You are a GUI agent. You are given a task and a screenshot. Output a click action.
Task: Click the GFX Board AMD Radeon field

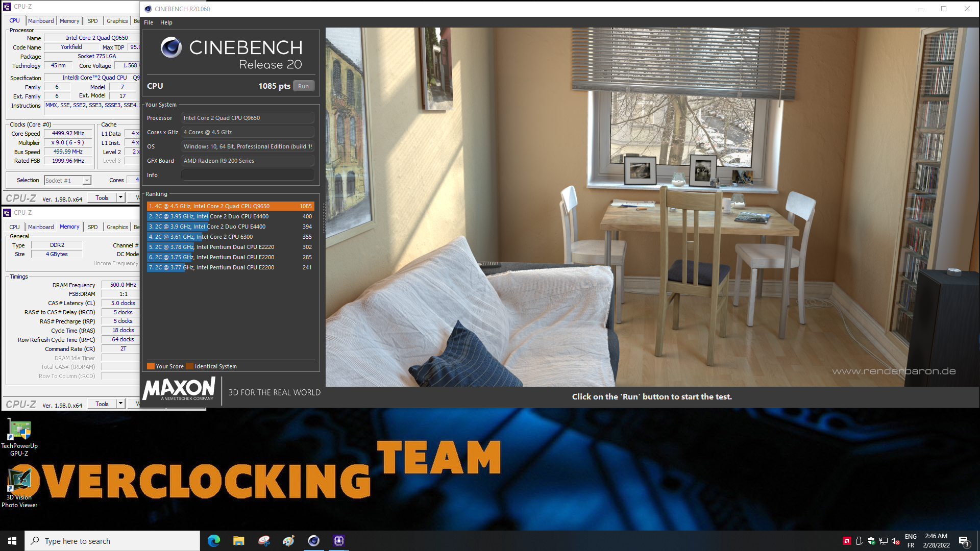tap(248, 161)
